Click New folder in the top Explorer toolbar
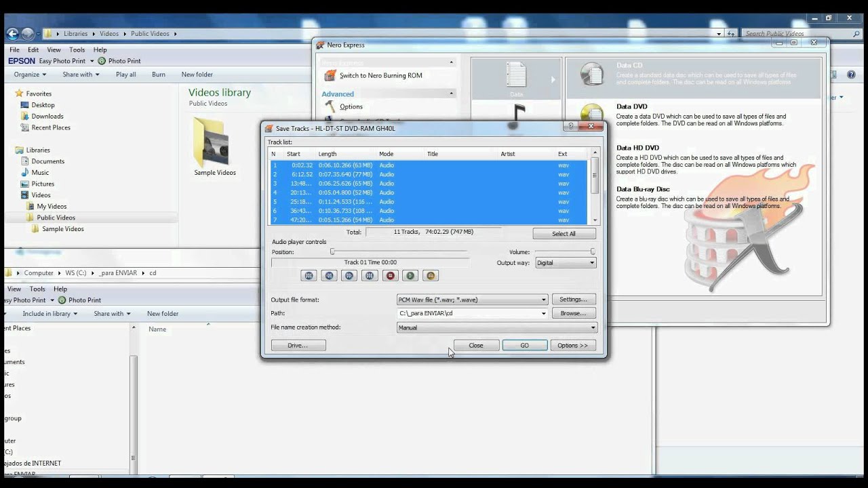This screenshot has height=488, width=868. coord(197,75)
